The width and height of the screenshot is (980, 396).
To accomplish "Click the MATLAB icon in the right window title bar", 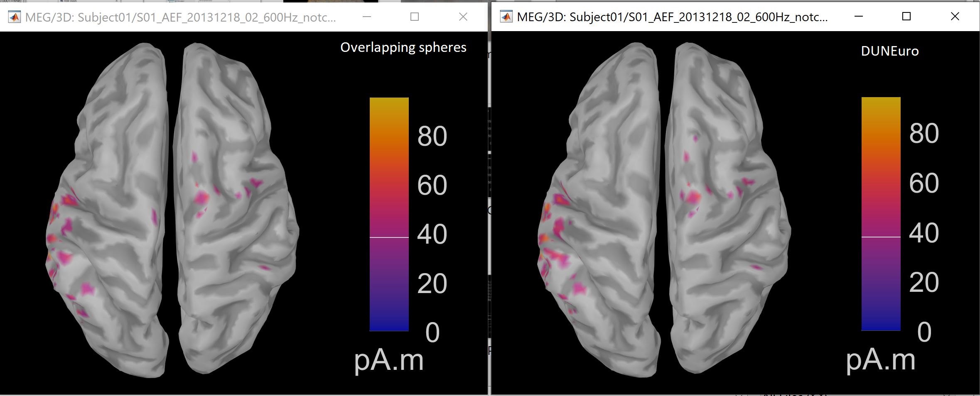I will [506, 17].
